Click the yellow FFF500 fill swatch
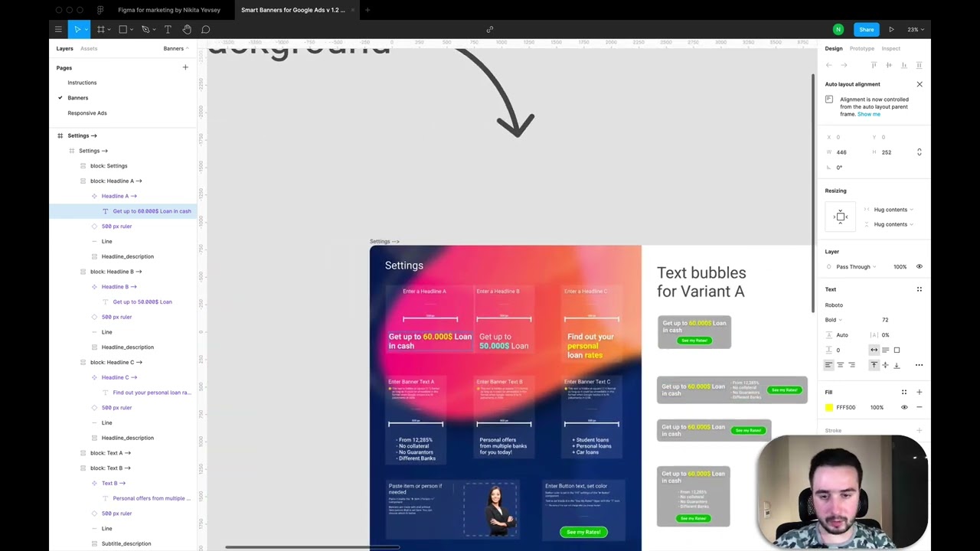 click(828, 407)
